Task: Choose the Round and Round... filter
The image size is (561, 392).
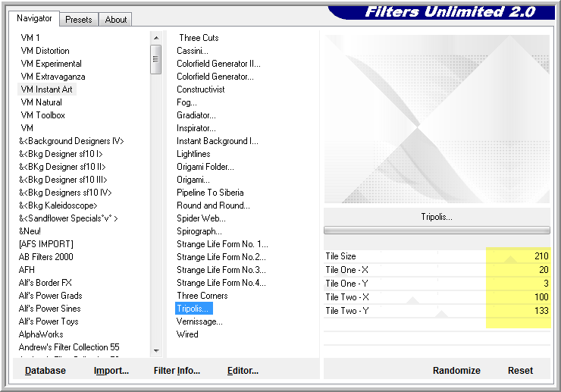Action: click(214, 205)
